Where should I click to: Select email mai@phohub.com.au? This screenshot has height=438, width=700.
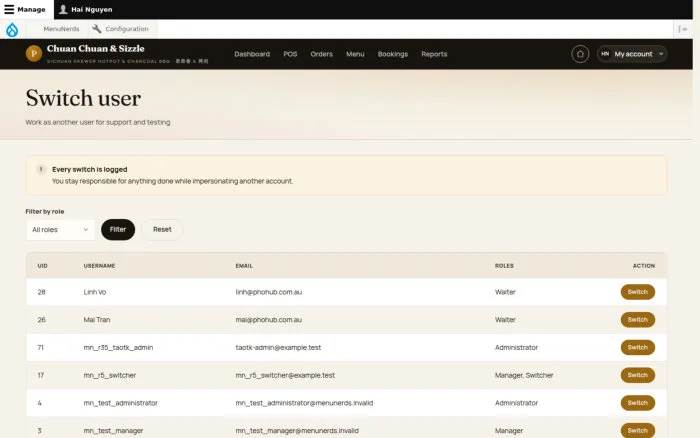[x=268, y=320]
